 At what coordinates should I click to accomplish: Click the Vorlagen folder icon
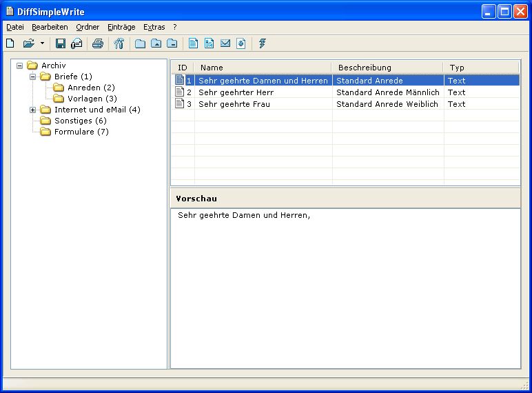tap(59, 99)
